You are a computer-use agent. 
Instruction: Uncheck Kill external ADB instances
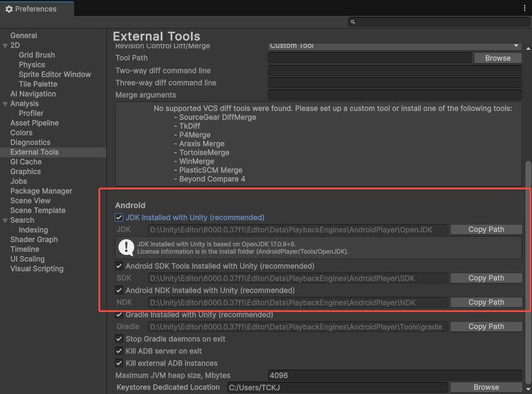point(119,363)
